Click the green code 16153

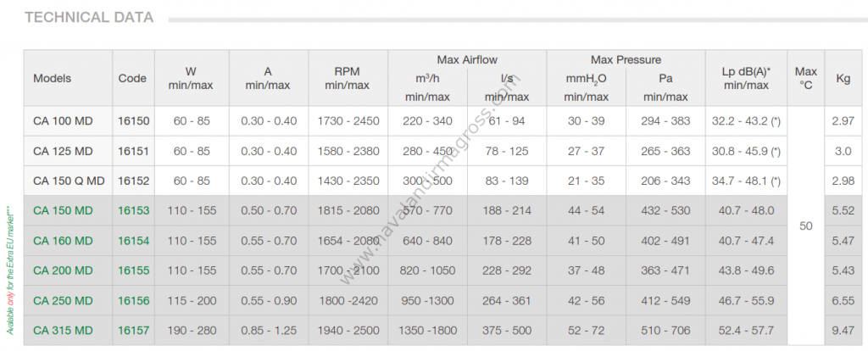(x=133, y=210)
